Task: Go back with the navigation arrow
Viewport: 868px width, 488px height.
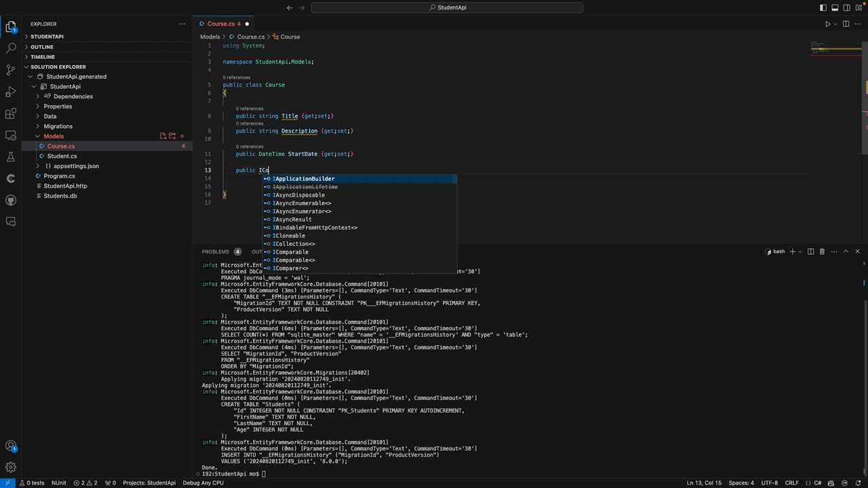Action: [290, 7]
